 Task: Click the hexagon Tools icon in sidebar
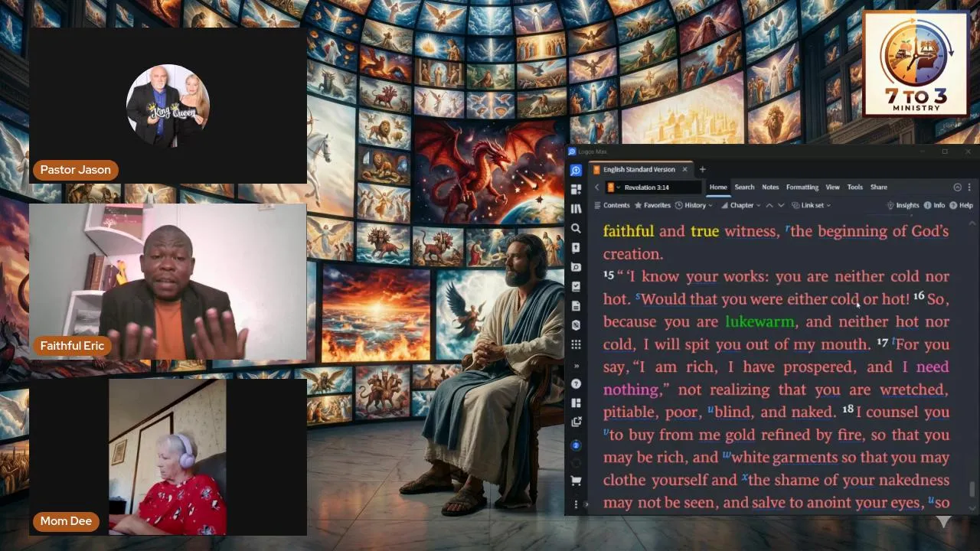point(576,325)
